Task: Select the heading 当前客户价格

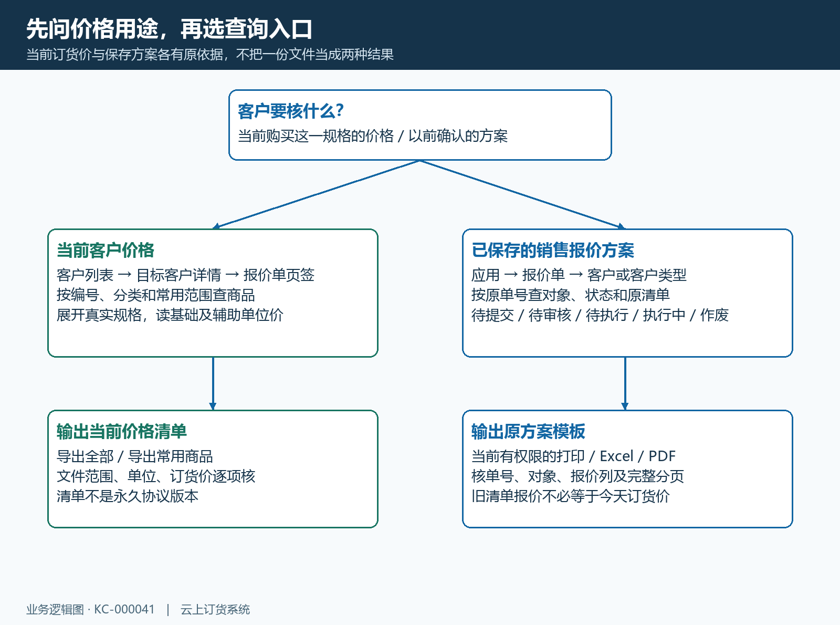Action: [x=106, y=250]
